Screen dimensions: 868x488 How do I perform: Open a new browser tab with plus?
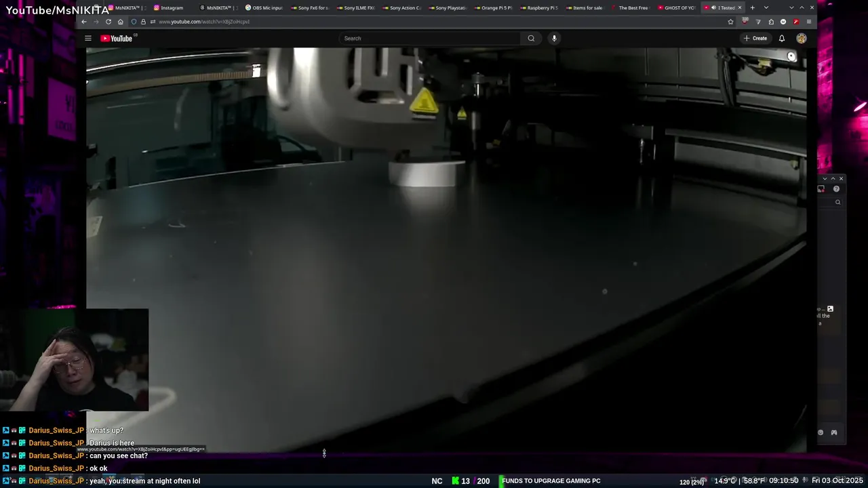click(752, 7)
